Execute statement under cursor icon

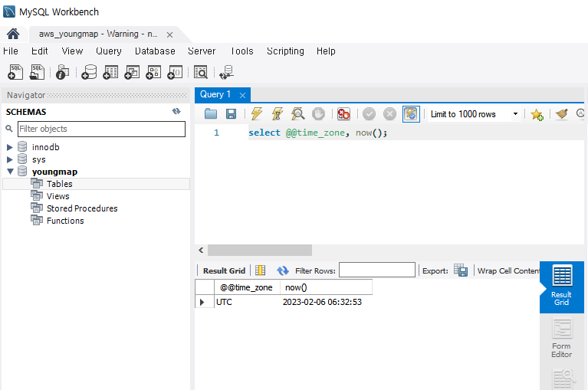coord(277,113)
